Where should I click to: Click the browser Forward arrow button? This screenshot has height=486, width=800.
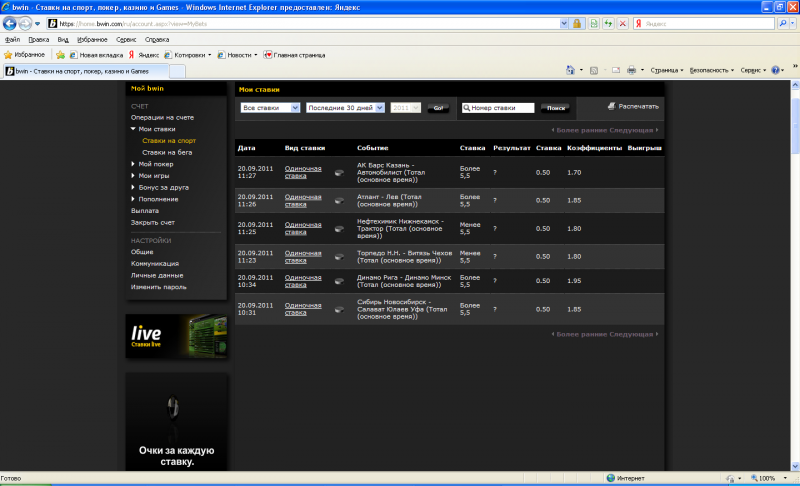point(24,23)
